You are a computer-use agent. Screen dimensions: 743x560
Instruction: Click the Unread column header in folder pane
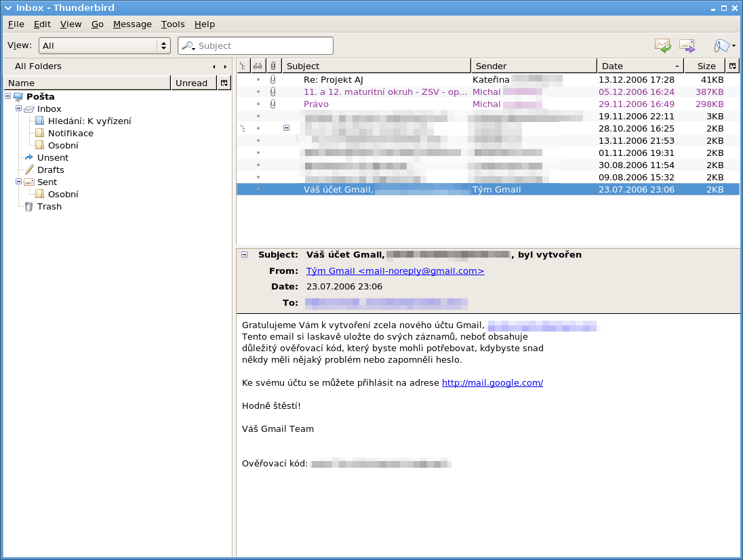point(193,83)
